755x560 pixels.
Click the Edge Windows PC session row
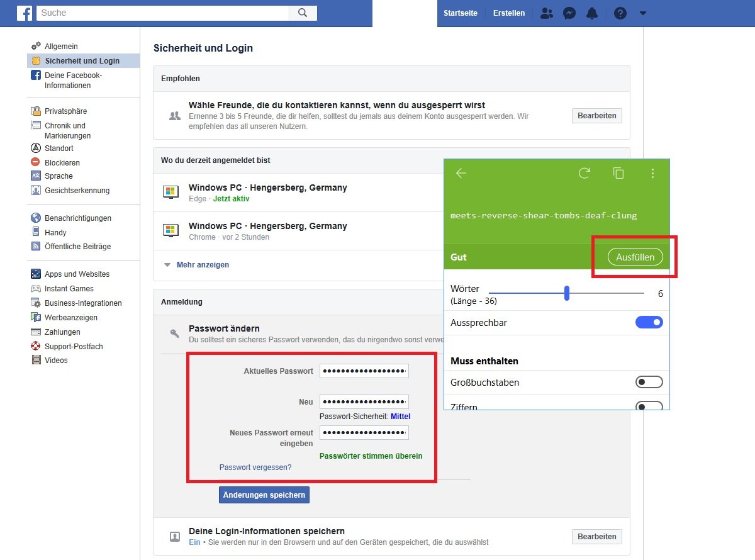pyautogui.click(x=298, y=193)
